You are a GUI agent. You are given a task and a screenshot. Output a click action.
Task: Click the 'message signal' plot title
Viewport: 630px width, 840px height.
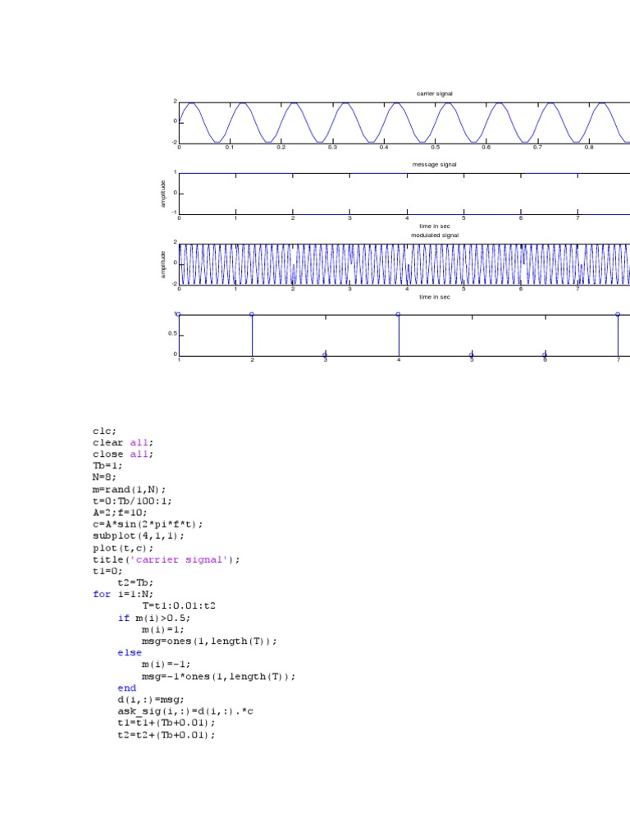tap(434, 165)
